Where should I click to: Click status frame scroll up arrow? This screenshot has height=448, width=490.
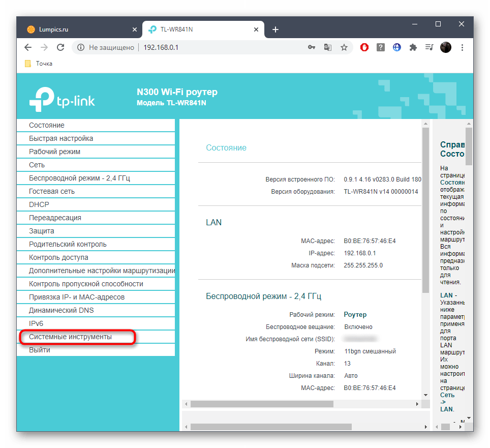click(425, 124)
